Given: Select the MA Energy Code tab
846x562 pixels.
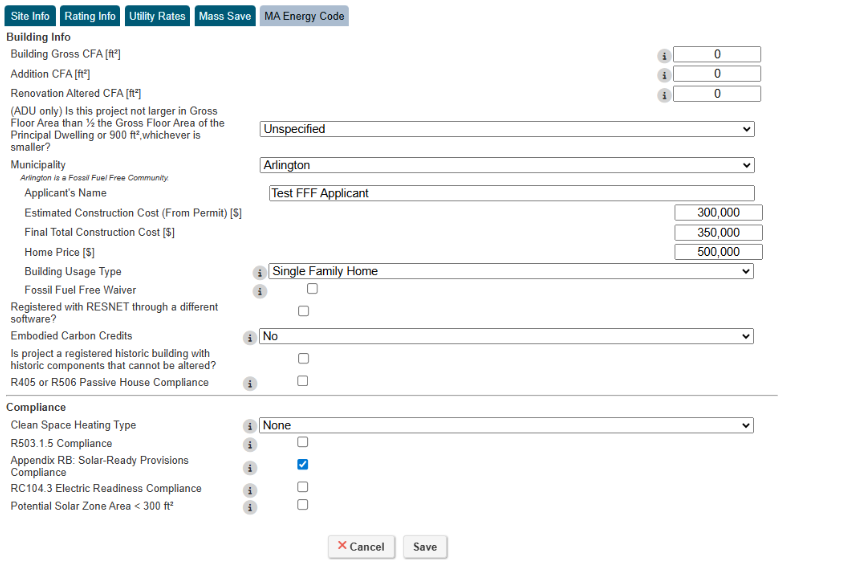Looking at the screenshot, I should tap(304, 16).
